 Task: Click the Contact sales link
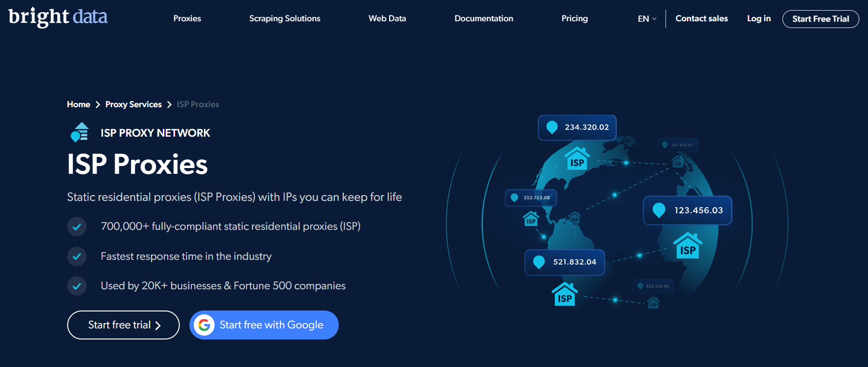(701, 18)
